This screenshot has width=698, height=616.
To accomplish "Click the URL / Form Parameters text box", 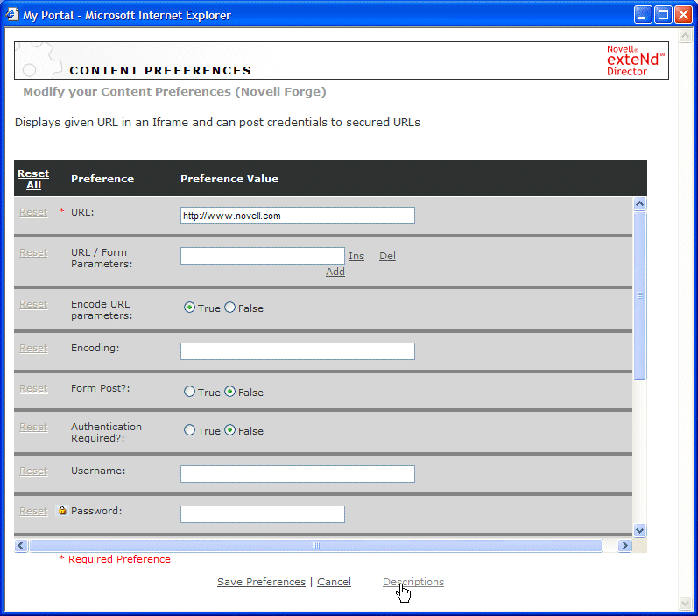I will (x=262, y=256).
